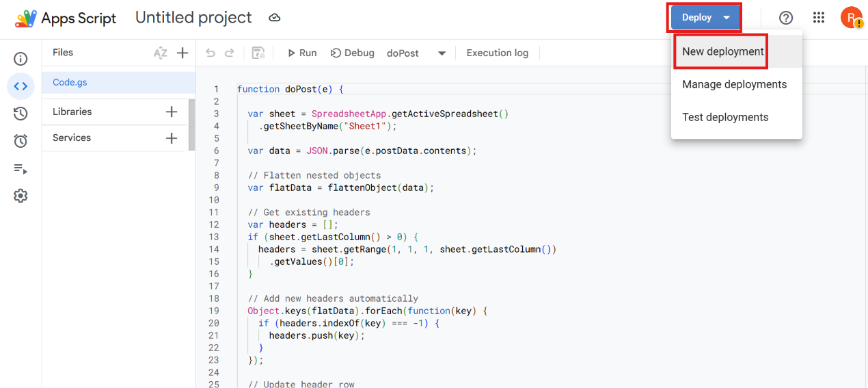Click the '// Flatten nested objects' comment
The width and height of the screenshot is (868, 388).
[314, 175]
